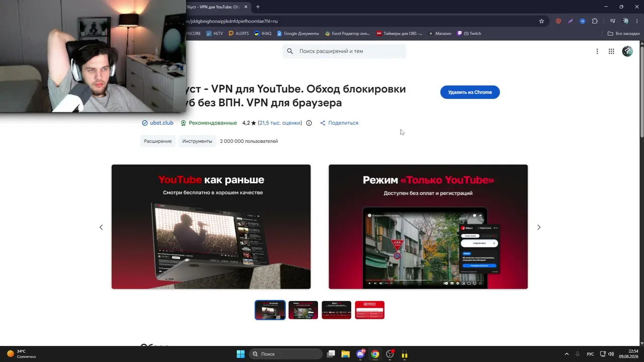Open the Windows Start menu
This screenshot has width=644, height=362.
coord(240,354)
